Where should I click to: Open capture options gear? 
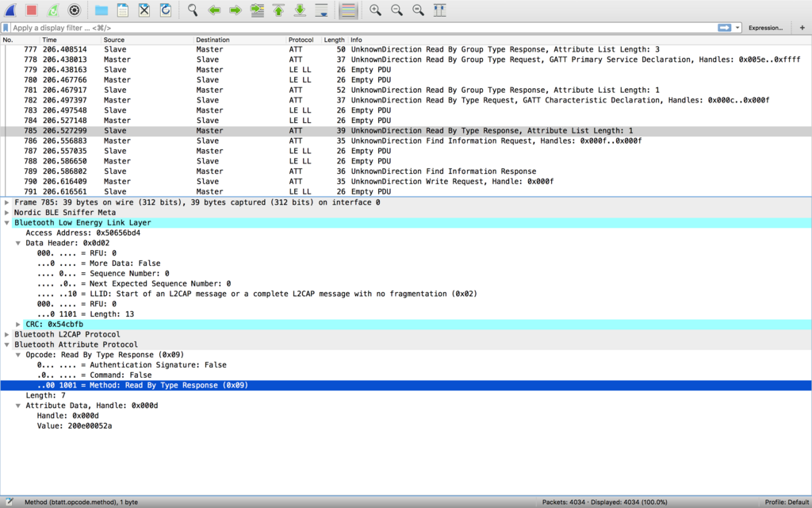coord(75,10)
